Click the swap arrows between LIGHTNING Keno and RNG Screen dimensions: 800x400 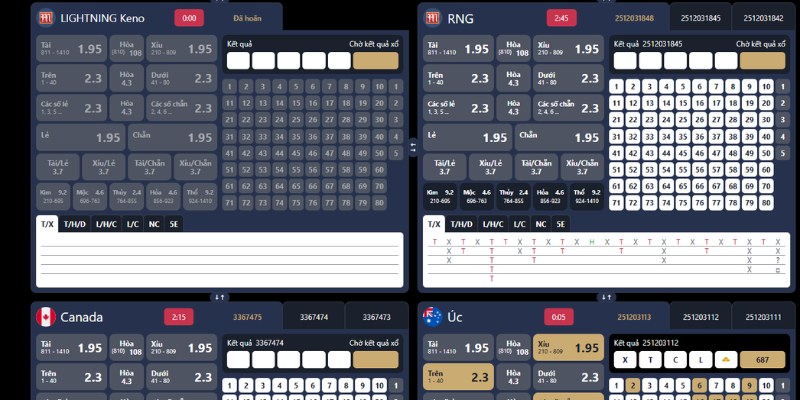(413, 147)
